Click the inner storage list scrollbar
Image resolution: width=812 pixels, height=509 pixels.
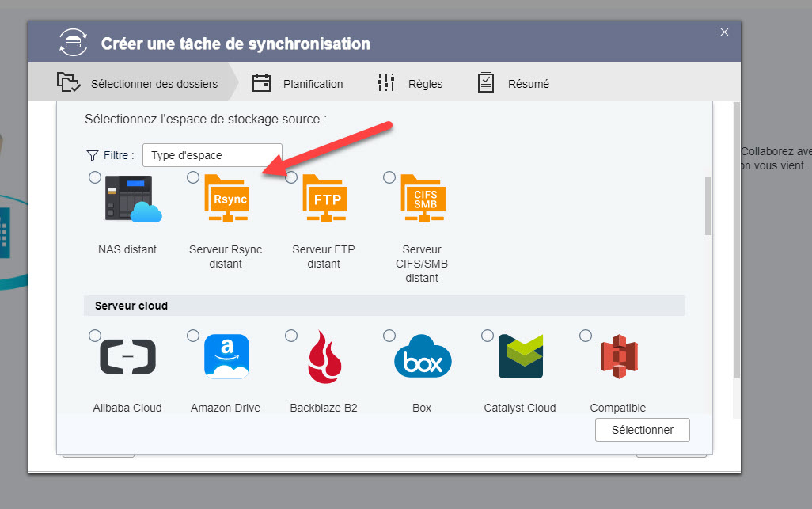coord(708,206)
